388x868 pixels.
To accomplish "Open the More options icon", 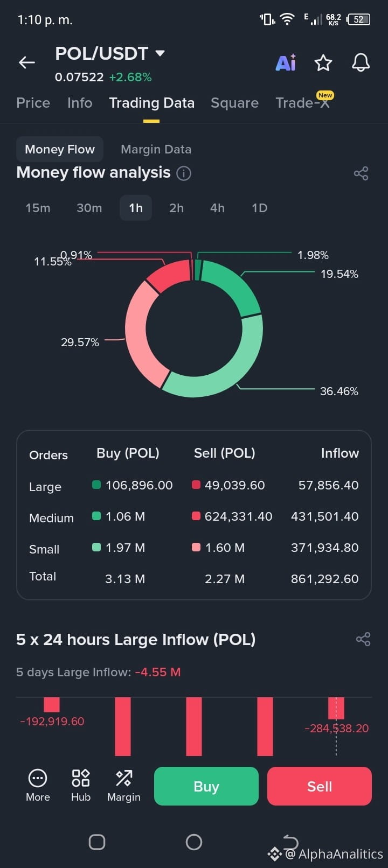I will tap(38, 786).
